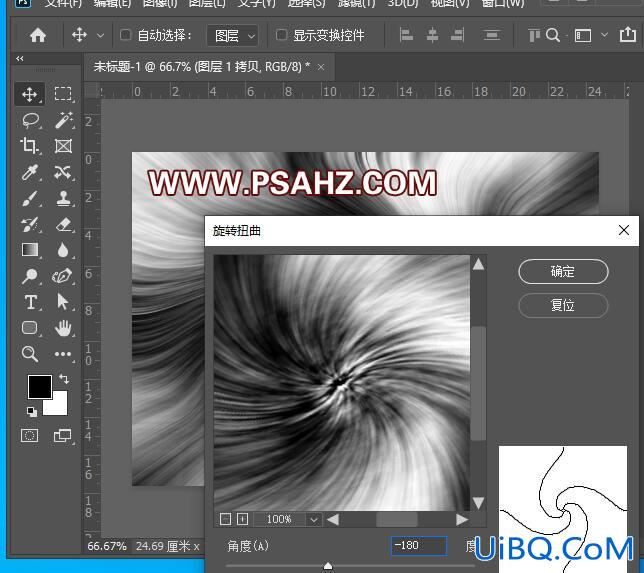Click the preview scroll right arrow
644x573 pixels.
[462, 520]
